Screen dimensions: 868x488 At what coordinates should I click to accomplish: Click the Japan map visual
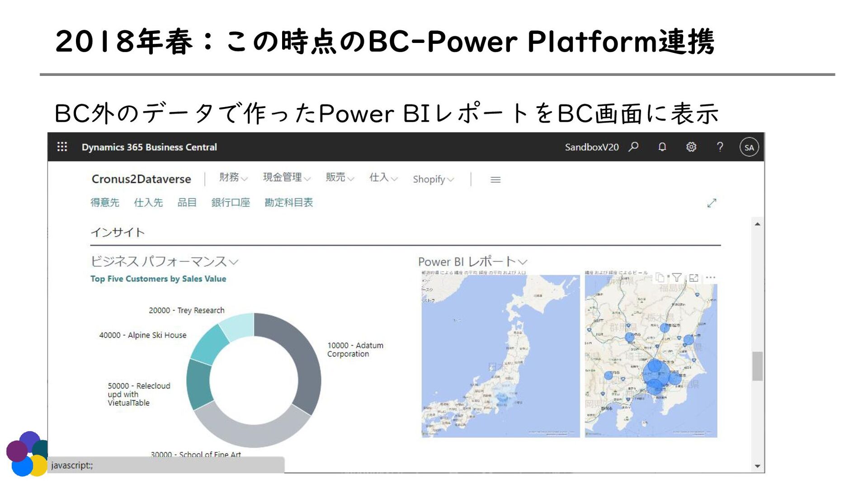pos(500,356)
